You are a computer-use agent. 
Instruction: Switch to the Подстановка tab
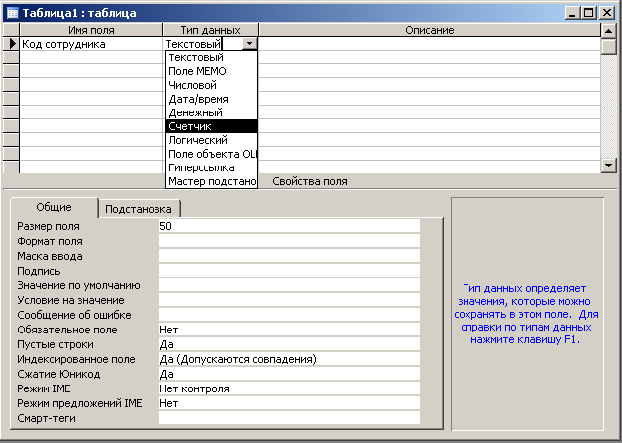point(138,209)
